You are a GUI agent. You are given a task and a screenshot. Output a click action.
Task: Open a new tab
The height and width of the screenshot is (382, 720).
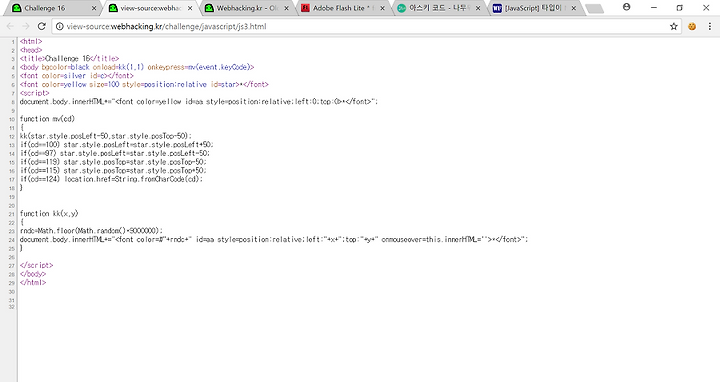595,9
